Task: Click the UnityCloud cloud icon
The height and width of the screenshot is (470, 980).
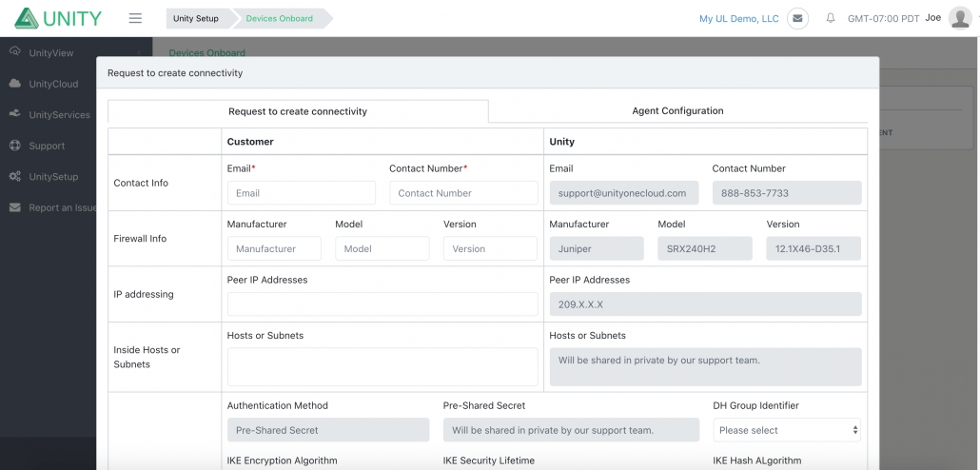Action: point(15,83)
